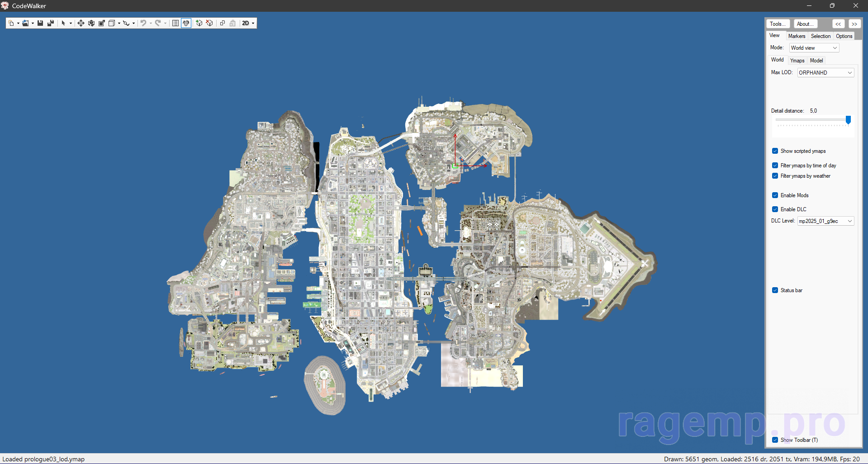Open the Project window list icon

(x=175, y=23)
